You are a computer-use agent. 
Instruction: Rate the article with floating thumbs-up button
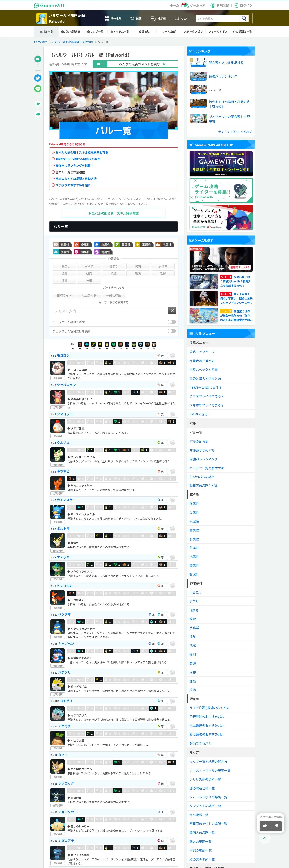click(265, 826)
